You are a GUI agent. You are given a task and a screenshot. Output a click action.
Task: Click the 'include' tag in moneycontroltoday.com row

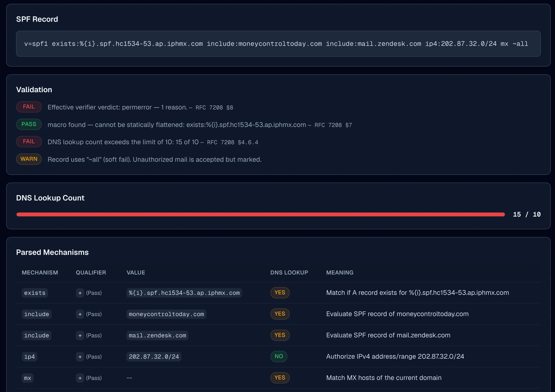click(36, 314)
